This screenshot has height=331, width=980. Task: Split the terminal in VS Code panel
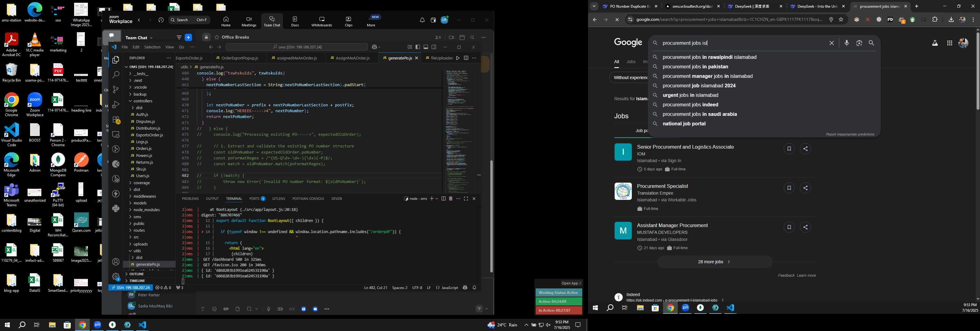[443, 199]
